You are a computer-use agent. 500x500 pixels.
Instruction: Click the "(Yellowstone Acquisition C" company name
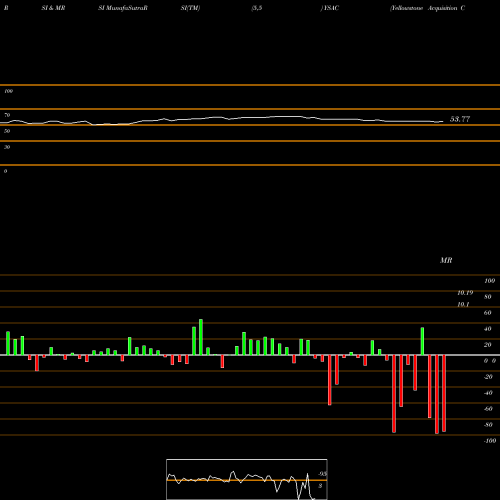point(427,8)
